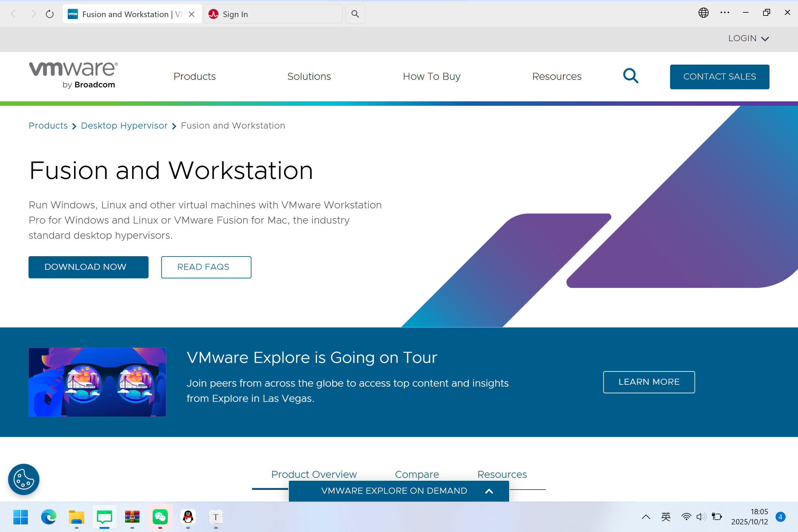The height and width of the screenshot is (532, 798).
Task: Open the Products navigation menu
Action: 194,76
